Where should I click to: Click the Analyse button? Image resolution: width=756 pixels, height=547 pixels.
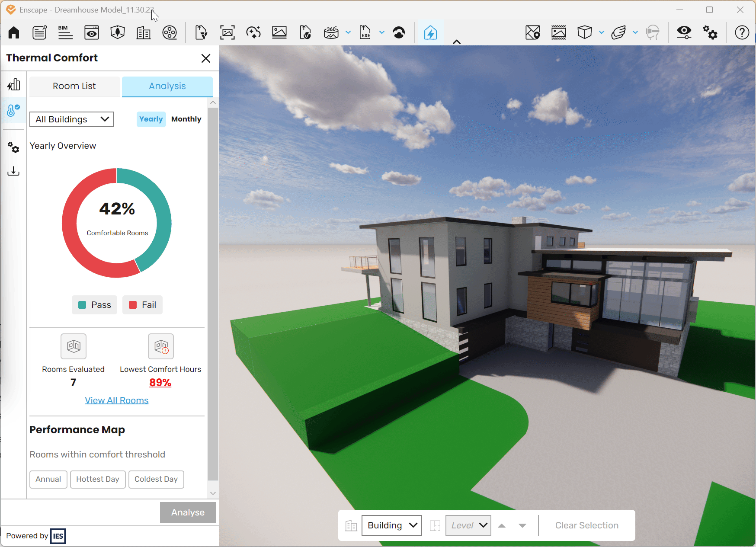click(x=188, y=512)
